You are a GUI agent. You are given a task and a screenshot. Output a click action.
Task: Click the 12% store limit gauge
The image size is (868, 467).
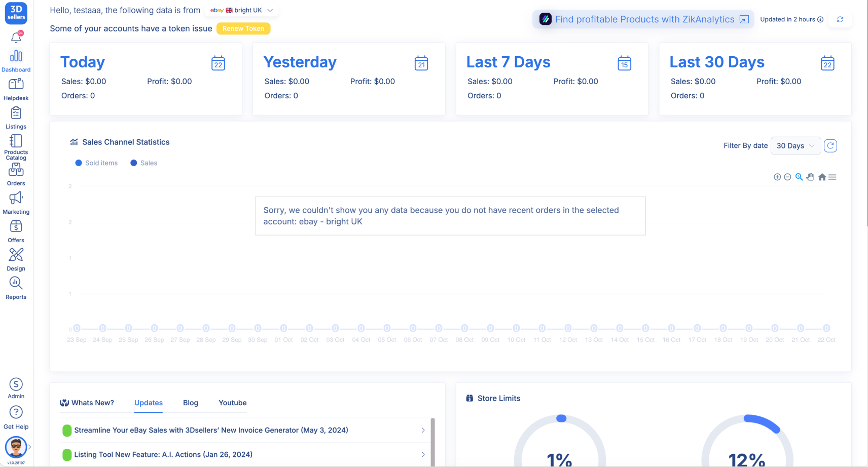(x=747, y=441)
